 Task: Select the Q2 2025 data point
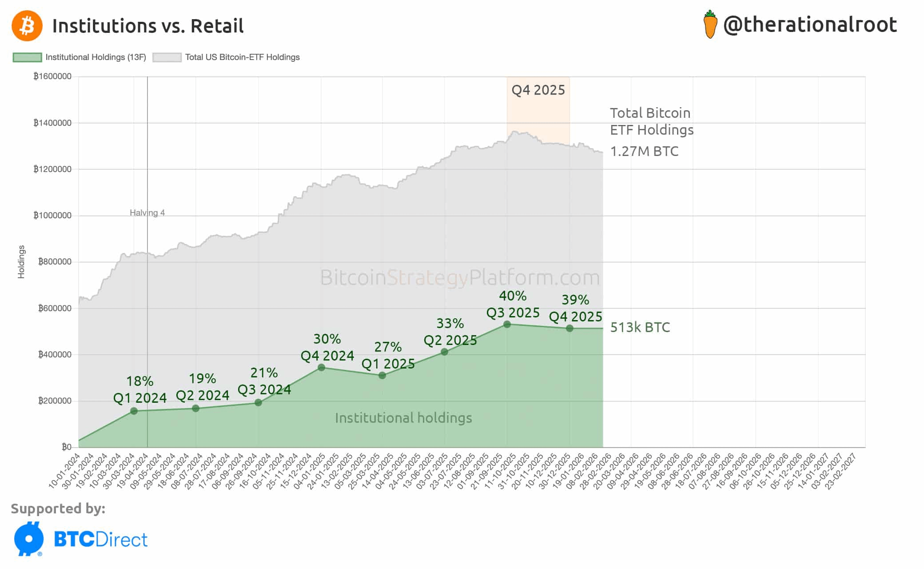pos(444,352)
